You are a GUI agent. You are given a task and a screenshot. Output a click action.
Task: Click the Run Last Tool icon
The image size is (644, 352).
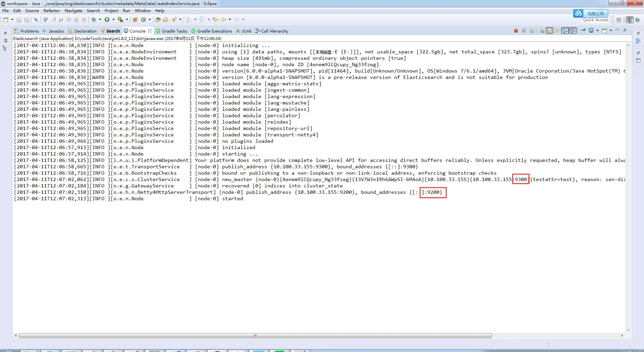click(120, 19)
